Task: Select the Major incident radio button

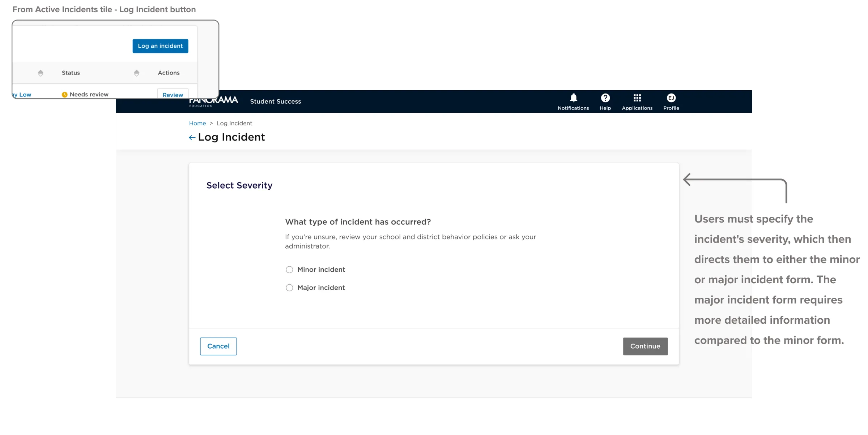Action: tap(289, 288)
